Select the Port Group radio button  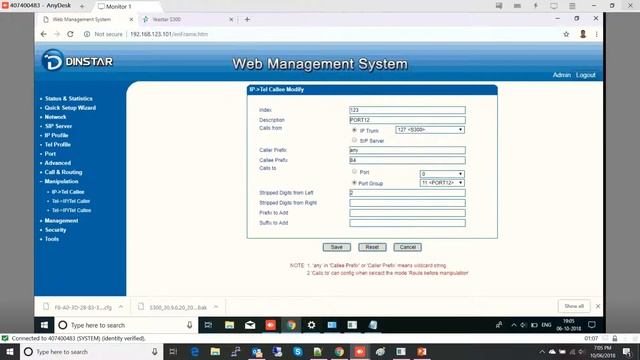tap(354, 182)
